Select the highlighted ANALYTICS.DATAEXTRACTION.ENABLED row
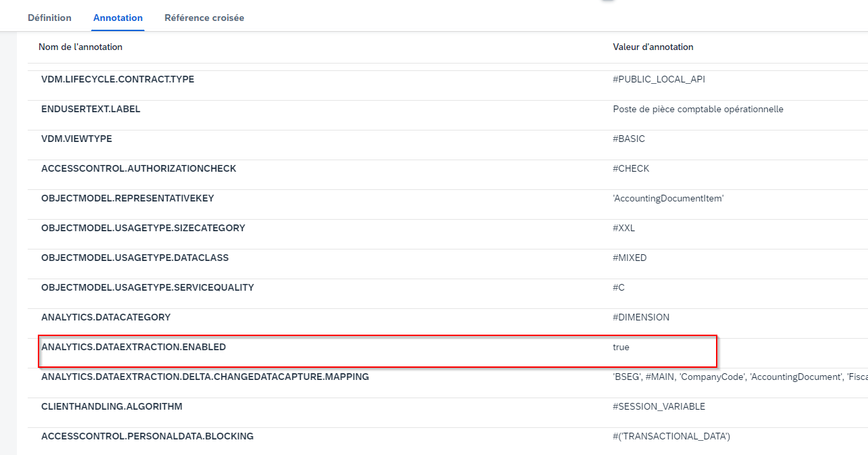 133,347
